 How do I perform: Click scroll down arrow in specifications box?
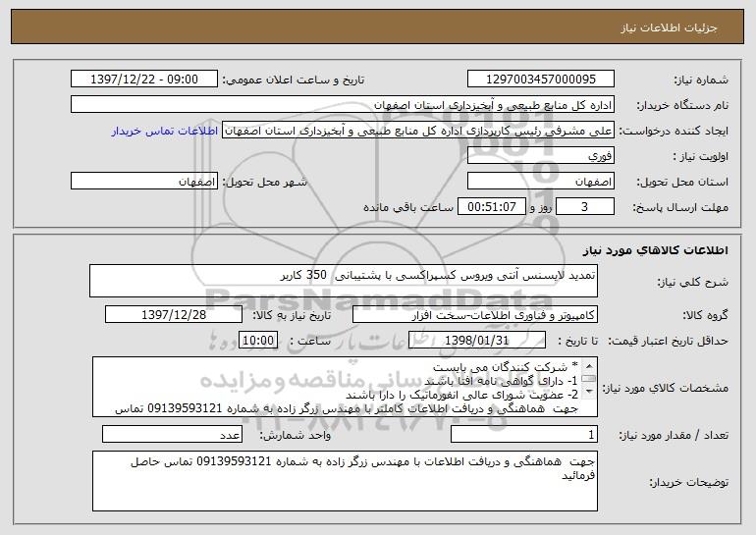[x=589, y=392]
